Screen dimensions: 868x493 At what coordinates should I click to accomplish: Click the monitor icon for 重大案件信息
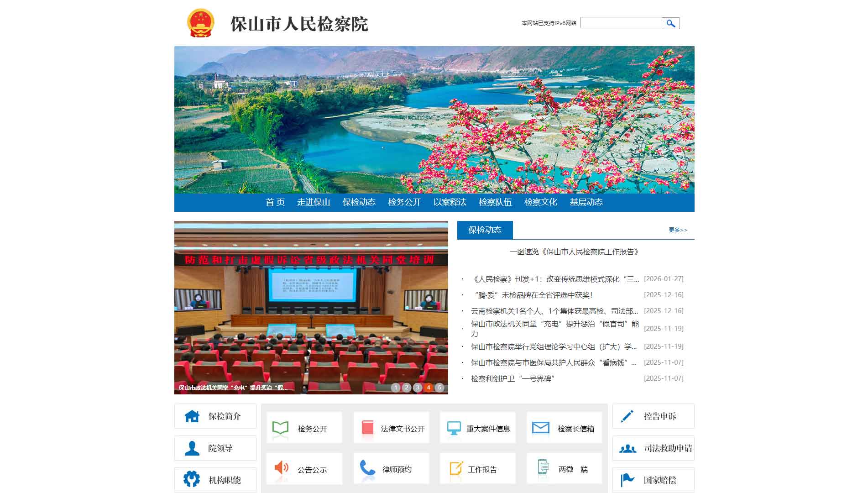point(454,428)
